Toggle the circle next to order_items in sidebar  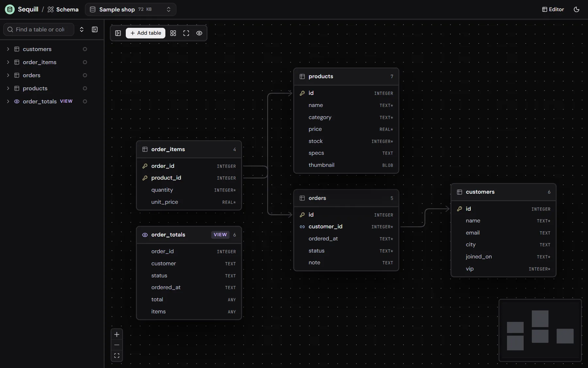(x=85, y=62)
